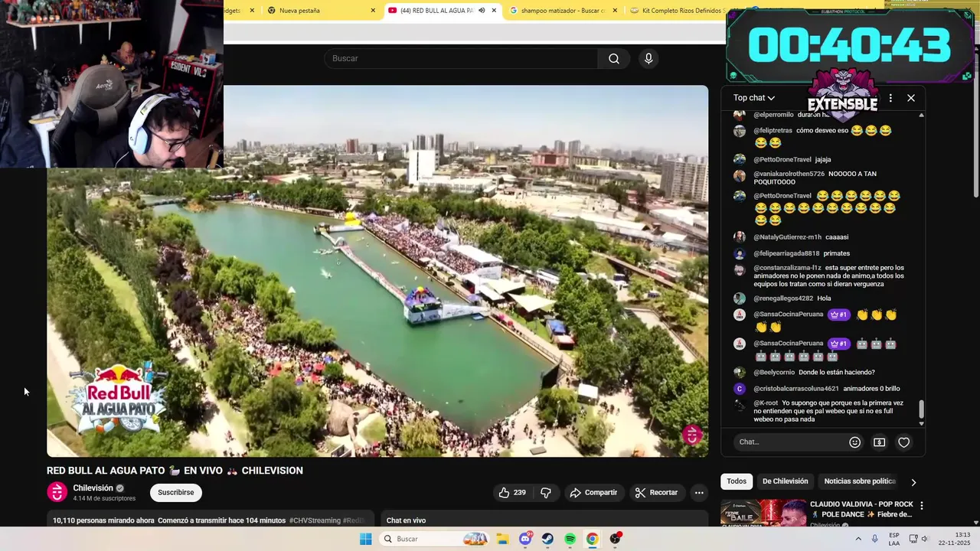Open File Explorer from the taskbar
Image resolution: width=980 pixels, height=551 pixels.
tap(502, 539)
